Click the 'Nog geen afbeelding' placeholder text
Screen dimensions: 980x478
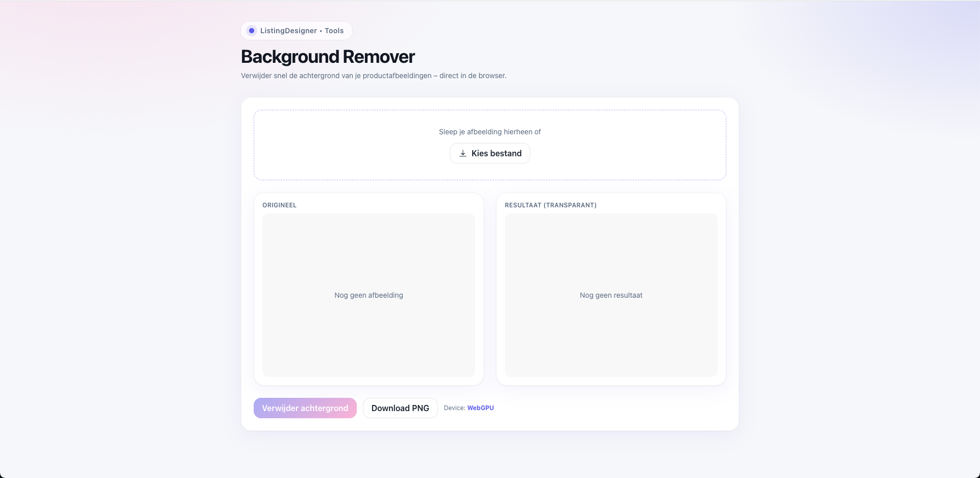369,295
